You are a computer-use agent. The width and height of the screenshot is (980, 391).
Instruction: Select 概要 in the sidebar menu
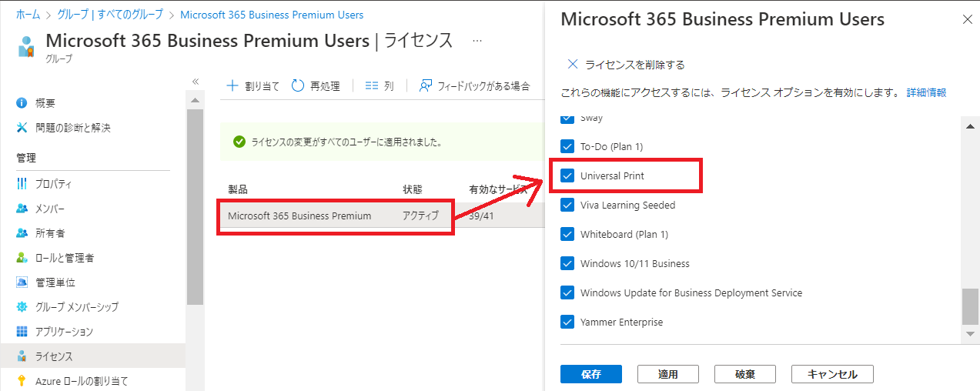[45, 102]
